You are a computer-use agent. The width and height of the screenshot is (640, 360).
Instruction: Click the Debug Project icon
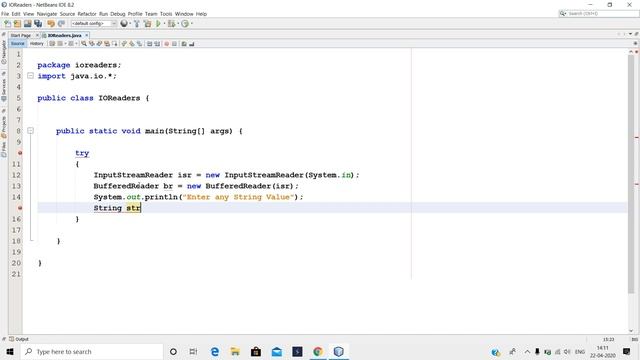click(171, 24)
